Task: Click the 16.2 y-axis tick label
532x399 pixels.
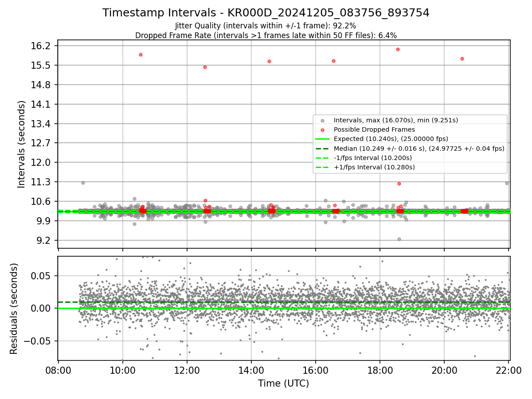Action: (42, 46)
